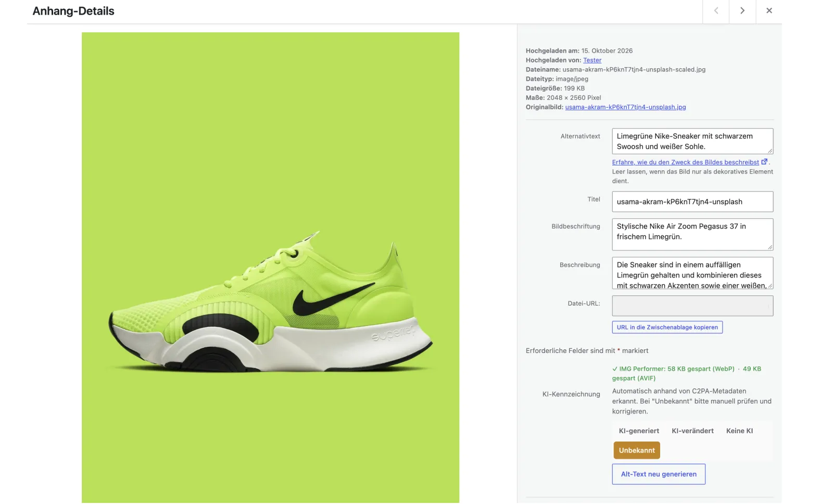Click the file name text 'usama-akram-kP6knT7tjn4-unsplash-scaled.jpg'
Image resolution: width=833 pixels, height=504 pixels.
pos(634,70)
